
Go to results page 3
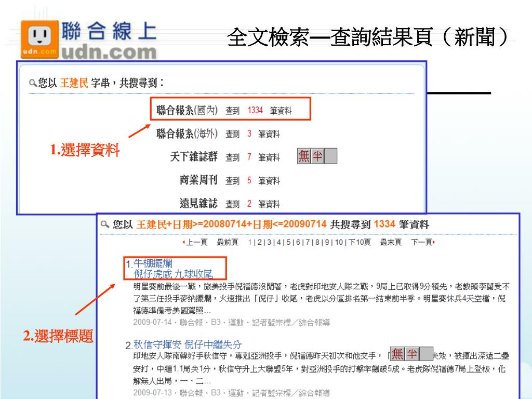point(269,242)
